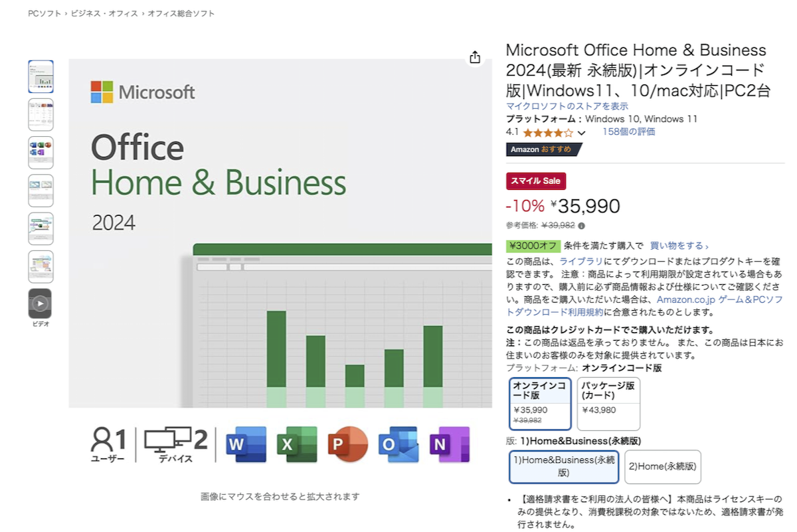This screenshot has width=797, height=532.
Task: Click the reference price info icon
Action: [x=582, y=225]
